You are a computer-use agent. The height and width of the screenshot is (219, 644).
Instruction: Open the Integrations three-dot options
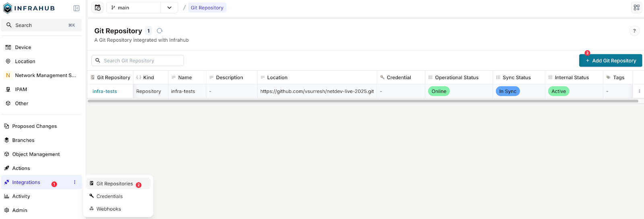[x=74, y=182]
